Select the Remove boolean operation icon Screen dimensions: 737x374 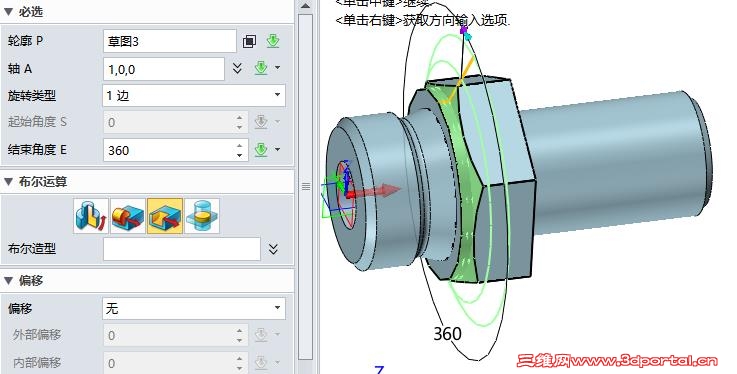[x=165, y=216]
